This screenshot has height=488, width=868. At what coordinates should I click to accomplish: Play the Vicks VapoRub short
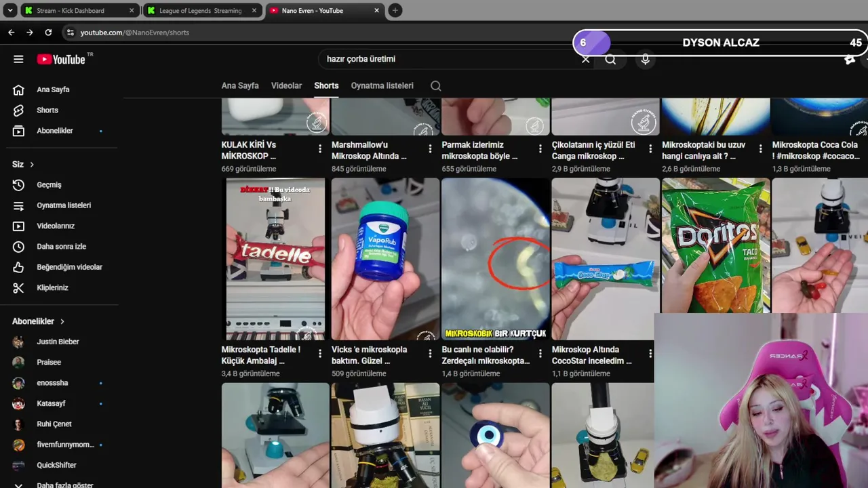point(385,259)
